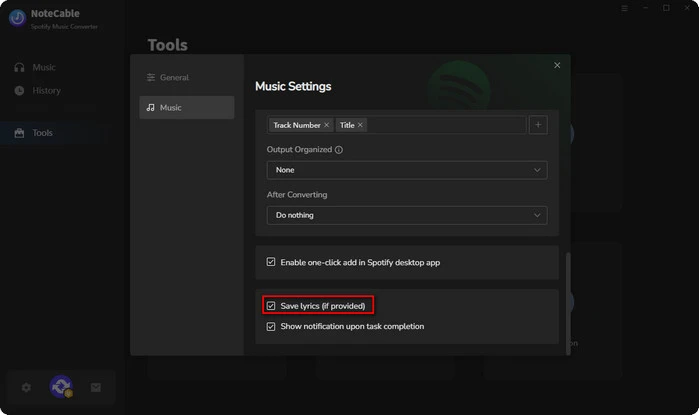699x415 pixels.
Task: Remove the Title tag from file name
Action: click(x=361, y=125)
